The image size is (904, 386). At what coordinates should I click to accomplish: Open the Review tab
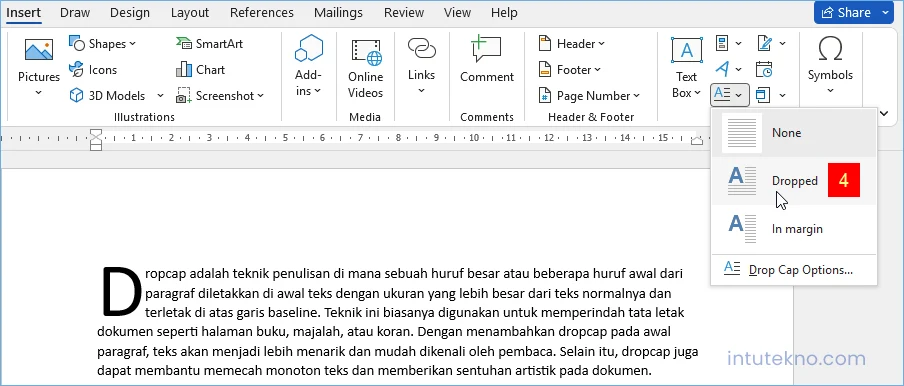pyautogui.click(x=404, y=13)
